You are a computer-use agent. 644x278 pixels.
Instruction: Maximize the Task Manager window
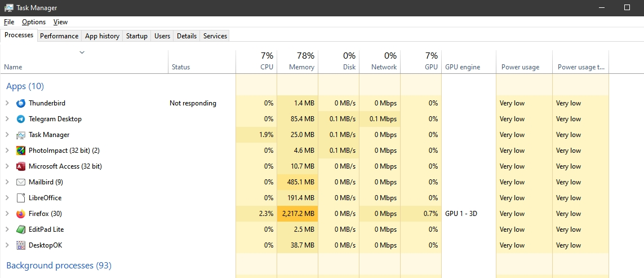click(627, 7)
